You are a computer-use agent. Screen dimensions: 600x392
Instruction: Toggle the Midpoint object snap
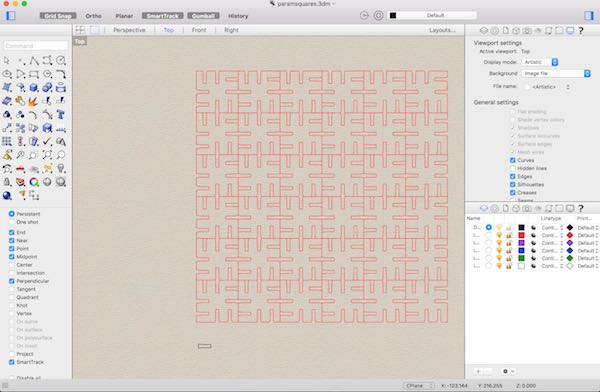coord(11,257)
